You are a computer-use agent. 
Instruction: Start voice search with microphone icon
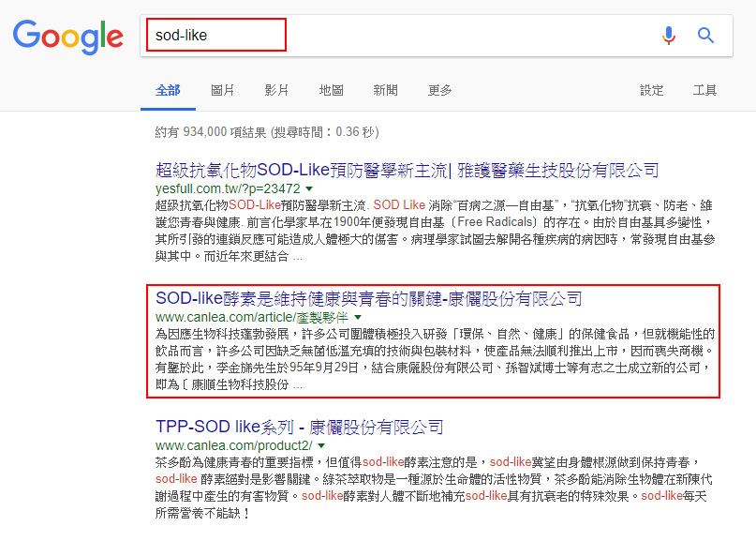(x=668, y=36)
